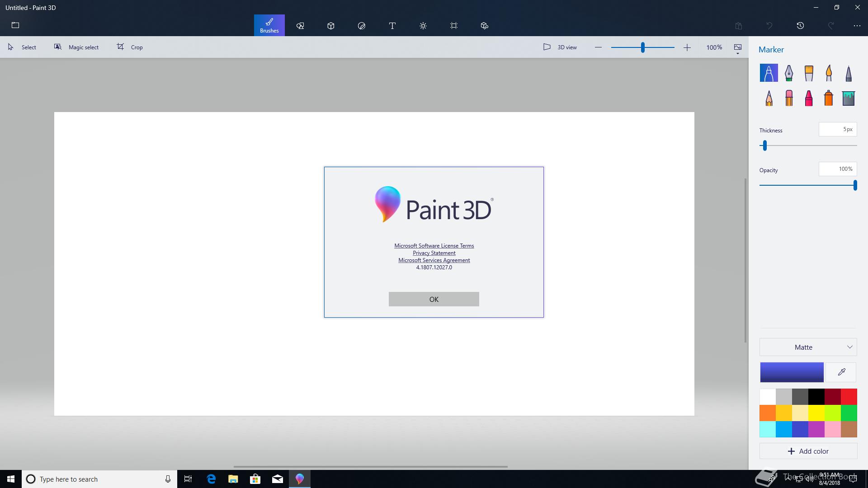Screen dimensions: 868x488
Task: Click the zoom out minus button
Action: tap(598, 47)
